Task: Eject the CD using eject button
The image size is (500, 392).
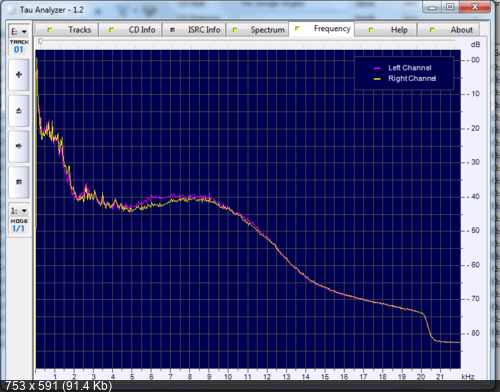Action: (19, 111)
